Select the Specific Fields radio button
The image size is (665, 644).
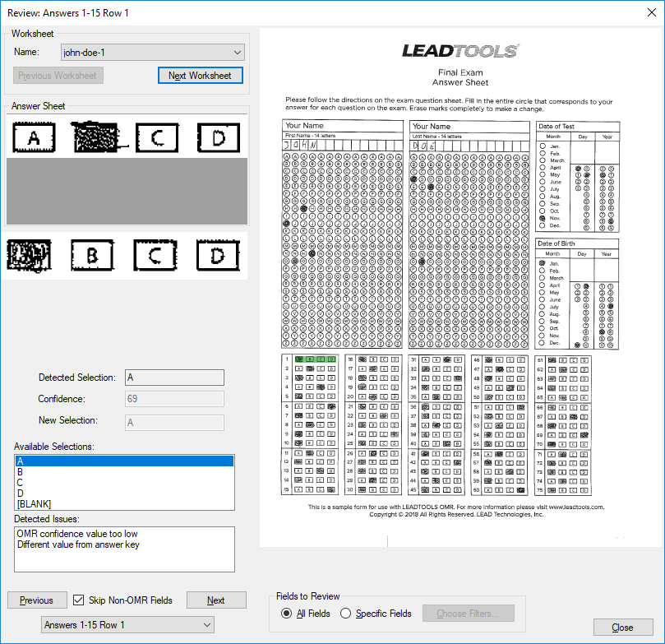[x=345, y=614]
